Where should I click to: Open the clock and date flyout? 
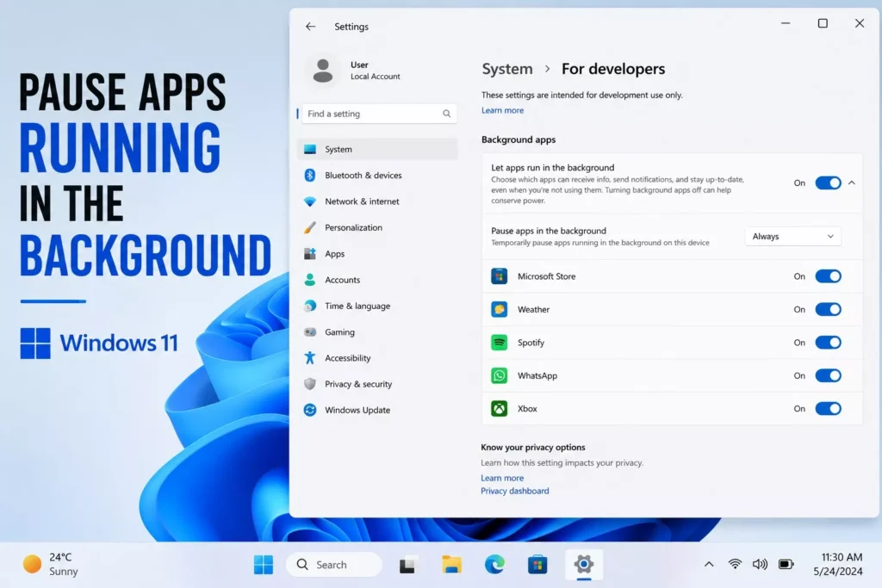tap(837, 564)
